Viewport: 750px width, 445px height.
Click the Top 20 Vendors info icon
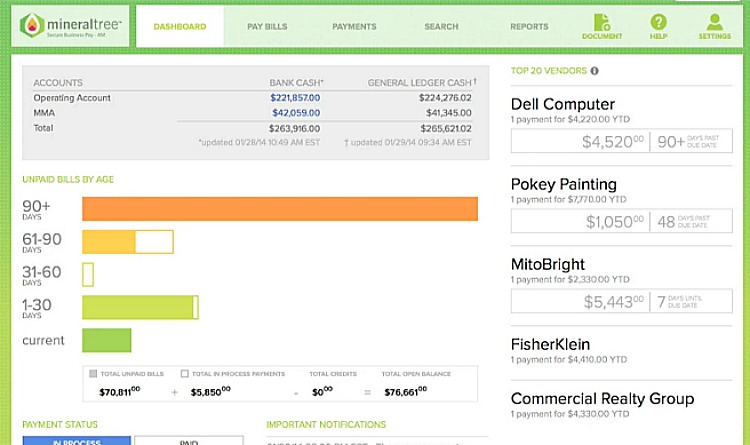pyautogui.click(x=594, y=71)
